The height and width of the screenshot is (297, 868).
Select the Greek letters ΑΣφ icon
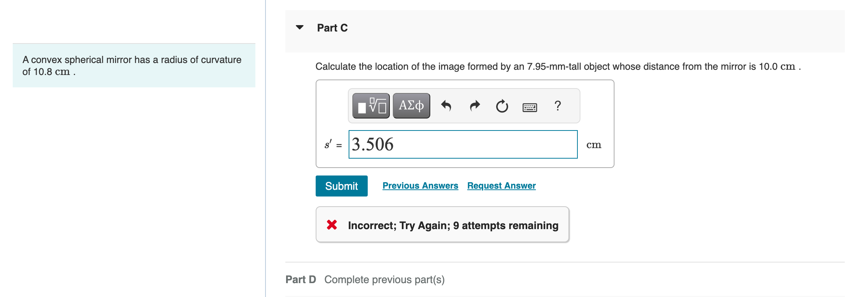click(x=410, y=106)
